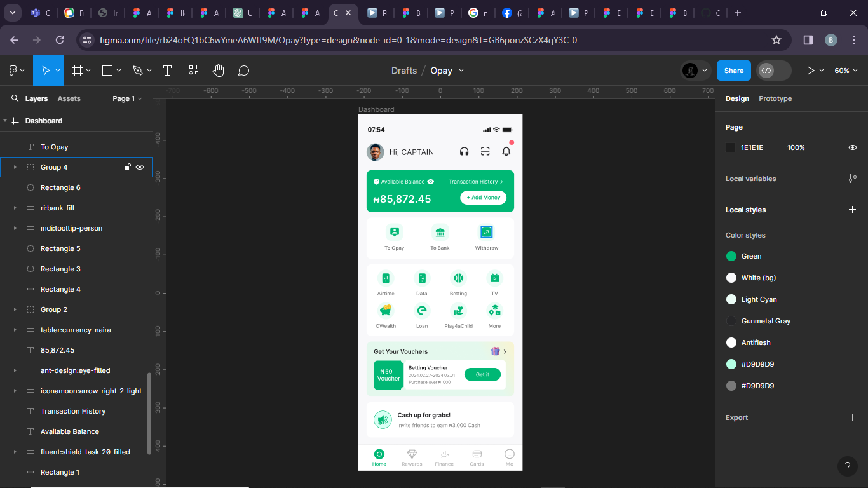Click the scan QR icon in design

pos(485,151)
